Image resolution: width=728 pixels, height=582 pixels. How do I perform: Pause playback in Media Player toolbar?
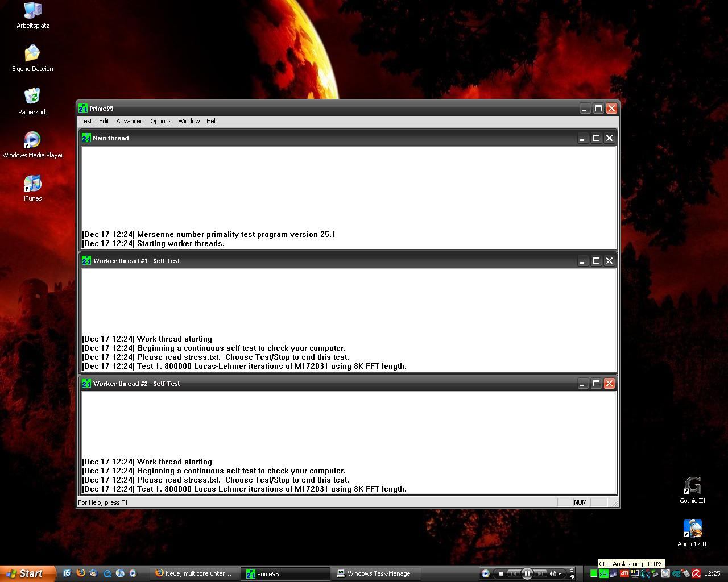pos(527,573)
